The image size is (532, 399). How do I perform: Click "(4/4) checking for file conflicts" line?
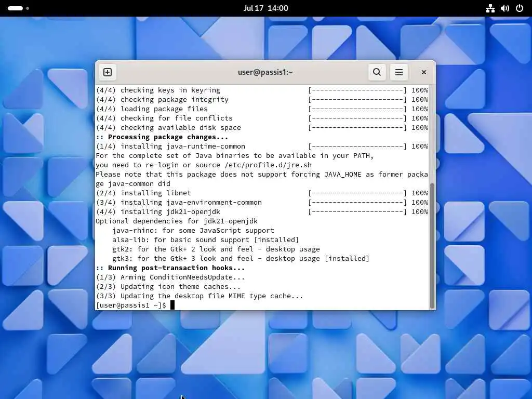click(262, 118)
